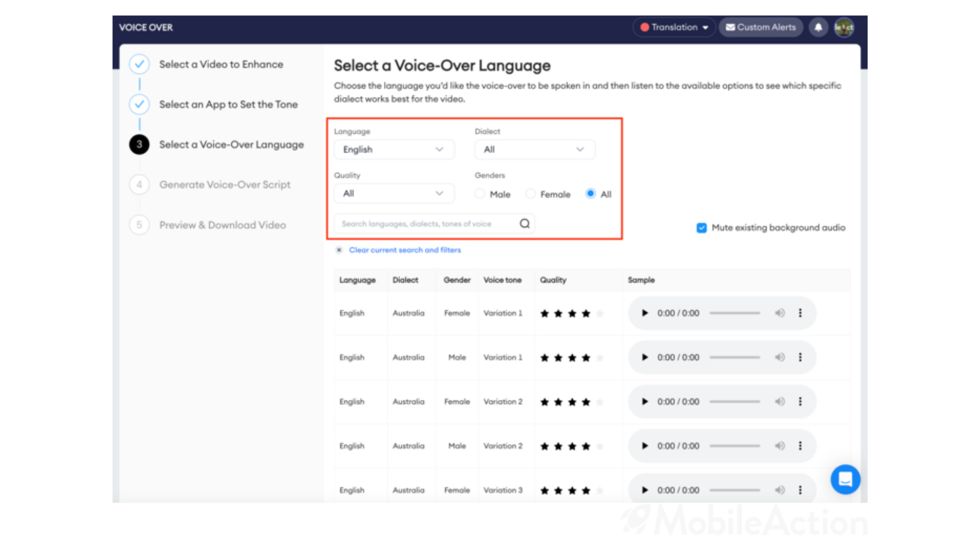Open the notifications bell icon
The height and width of the screenshot is (551, 980).
tap(818, 28)
